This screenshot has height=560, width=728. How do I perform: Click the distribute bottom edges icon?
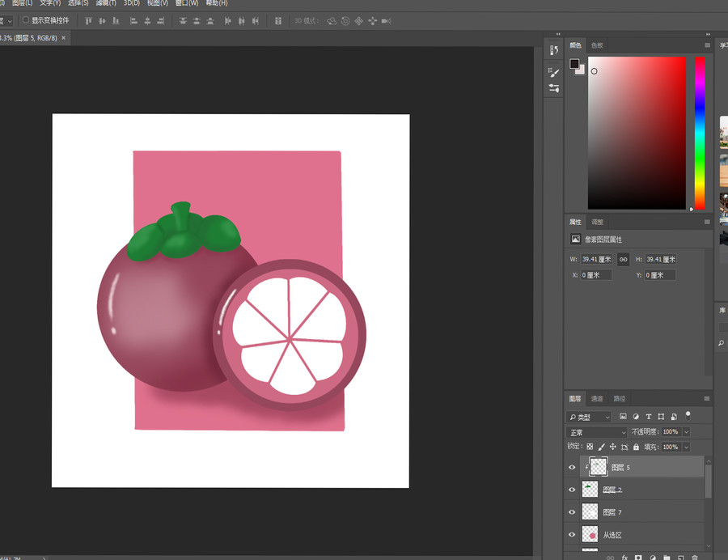[x=210, y=21]
